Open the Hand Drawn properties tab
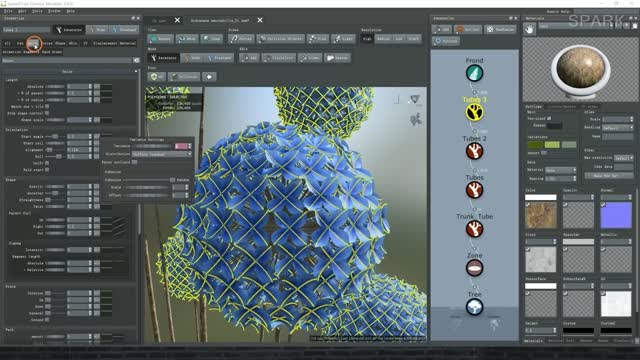640x360 pixels. 52,52
